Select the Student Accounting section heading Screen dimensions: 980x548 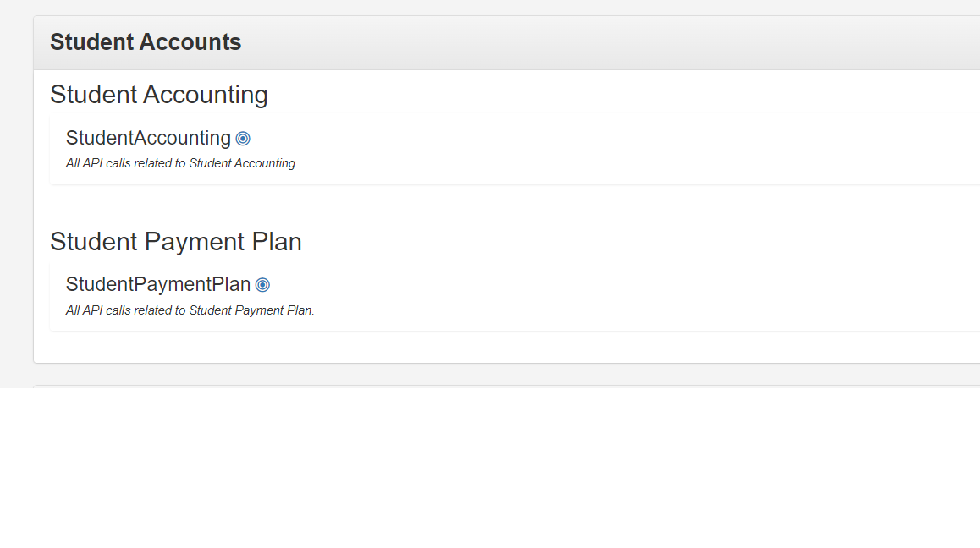coord(159,95)
